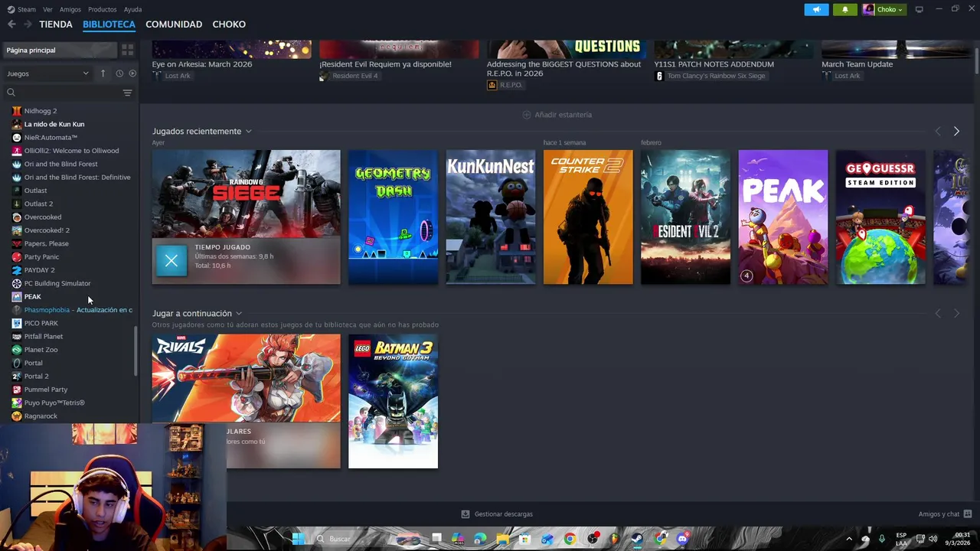This screenshot has width=980, height=551.
Task: Click Añadir estantería
Action: [x=557, y=115]
